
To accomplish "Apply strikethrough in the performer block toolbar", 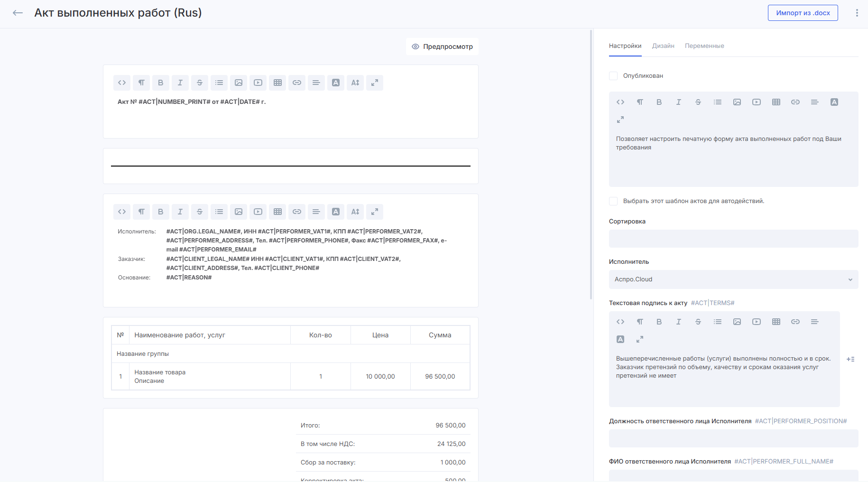I will 200,212.
